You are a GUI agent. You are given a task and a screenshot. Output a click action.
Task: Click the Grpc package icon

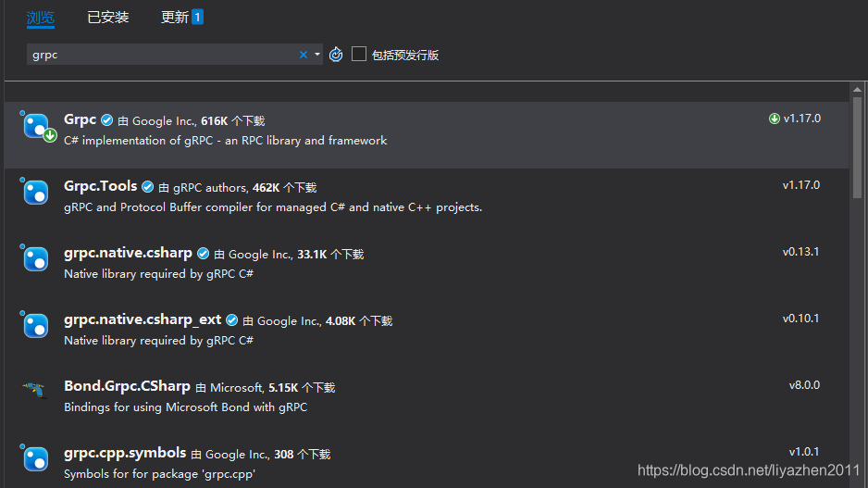pos(37,126)
